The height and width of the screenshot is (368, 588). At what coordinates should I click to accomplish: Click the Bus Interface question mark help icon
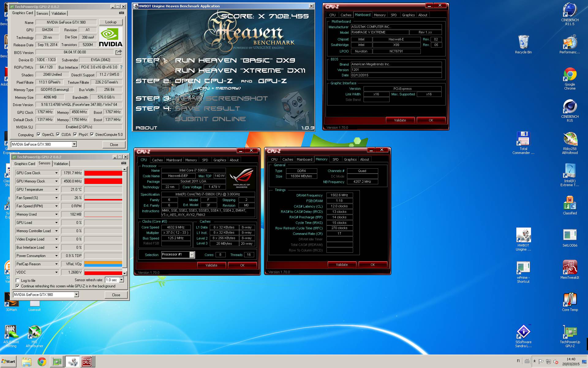pyautogui.click(x=121, y=67)
